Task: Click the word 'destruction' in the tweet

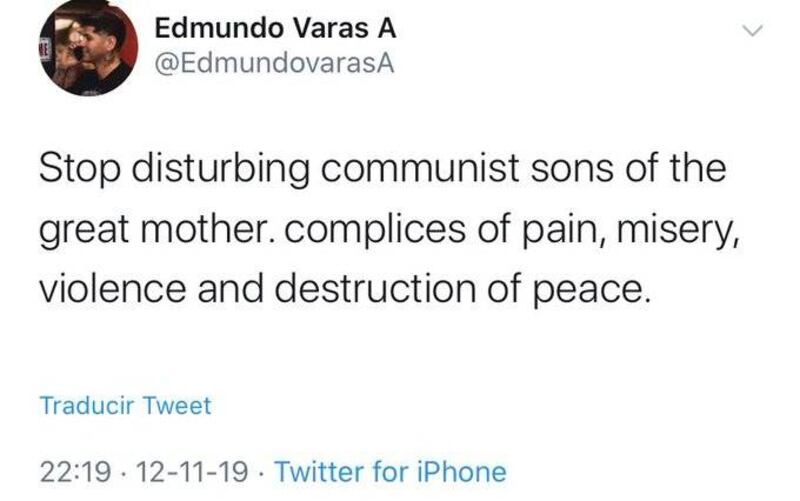Action: pos(375,289)
